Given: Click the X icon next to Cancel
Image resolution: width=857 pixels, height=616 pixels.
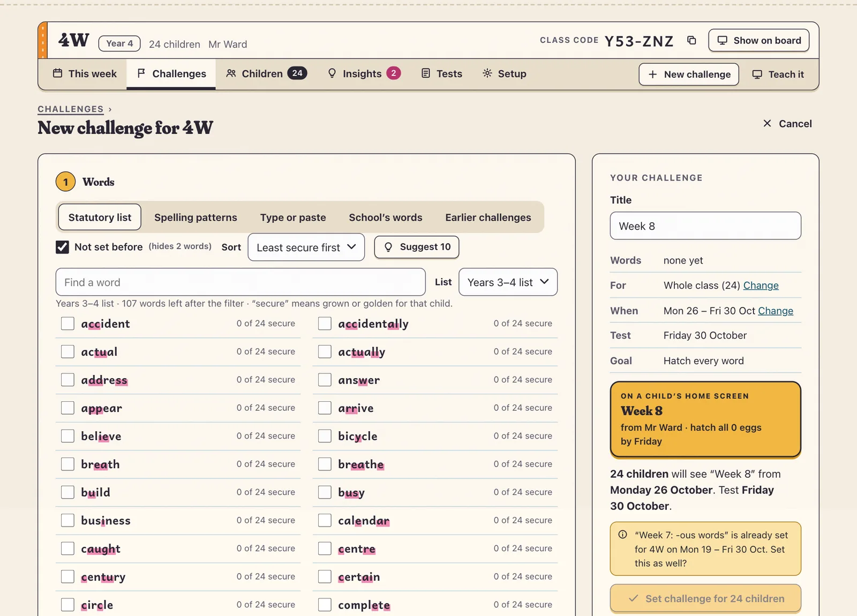Looking at the screenshot, I should (x=767, y=124).
